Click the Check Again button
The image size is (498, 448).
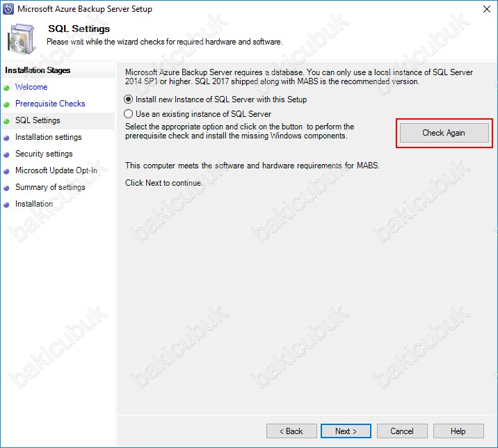(x=444, y=133)
